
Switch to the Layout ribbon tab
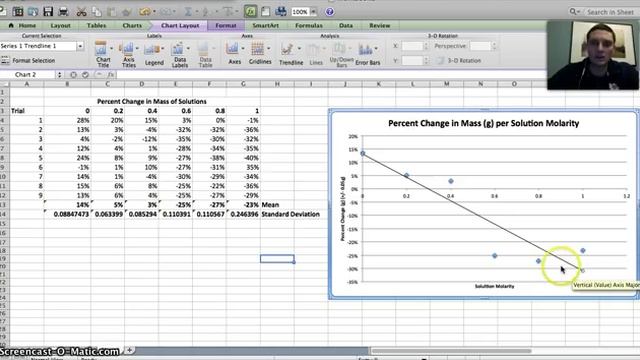point(60,25)
